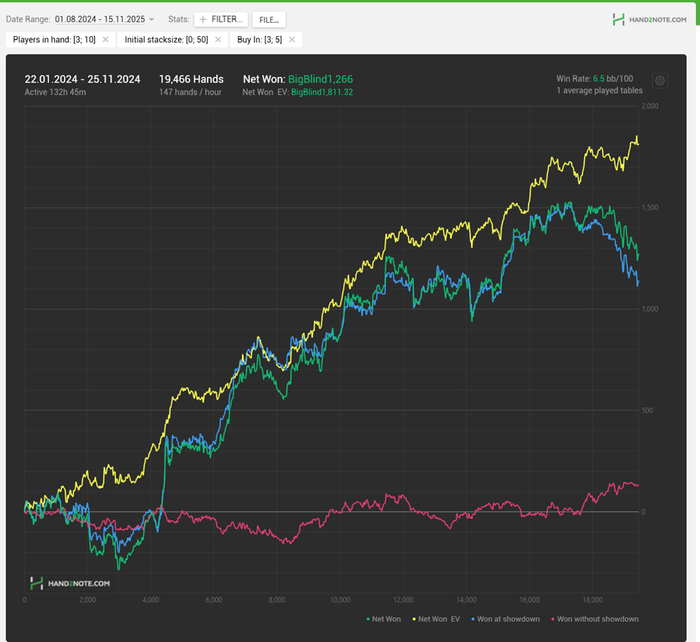Click the FILE... button
This screenshot has width=700, height=642.
tap(269, 20)
